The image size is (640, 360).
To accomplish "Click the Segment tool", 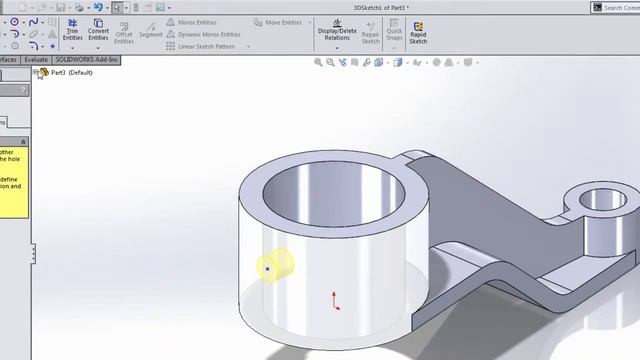I will pyautogui.click(x=151, y=31).
